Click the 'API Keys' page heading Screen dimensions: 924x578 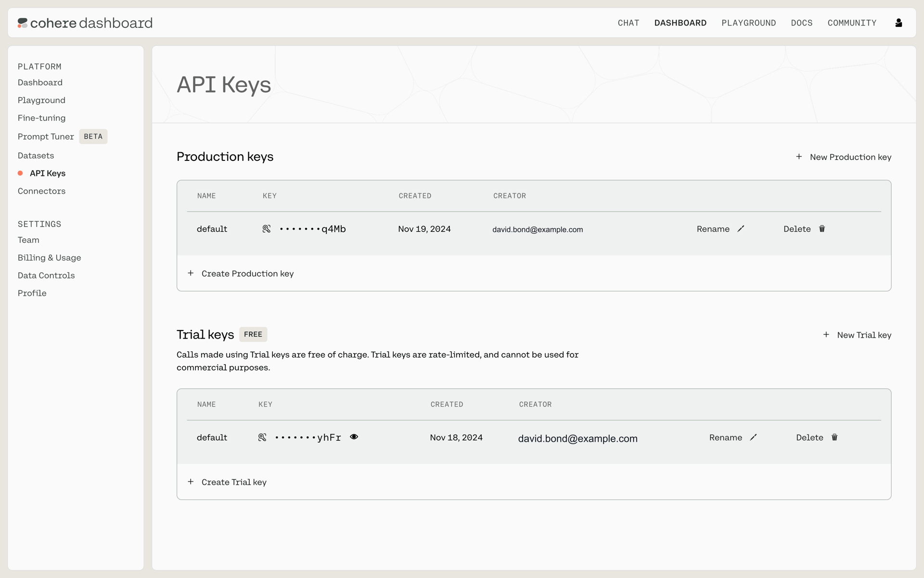pos(224,85)
